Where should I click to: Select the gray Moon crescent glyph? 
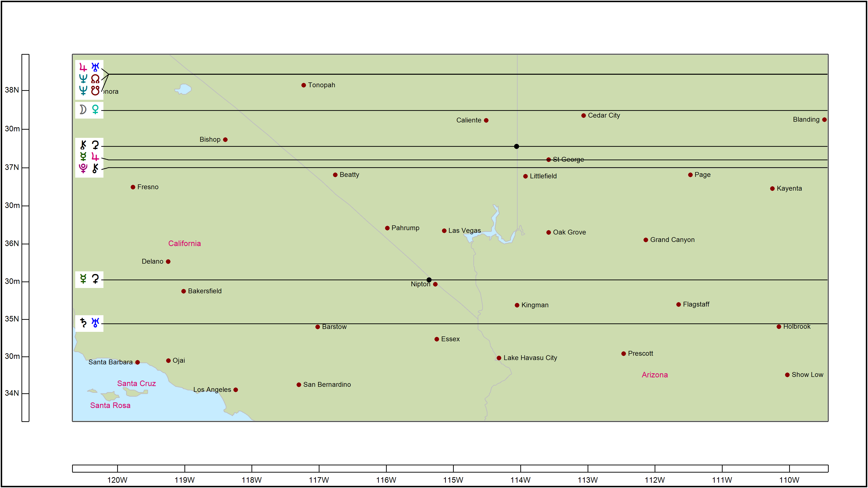click(x=83, y=109)
